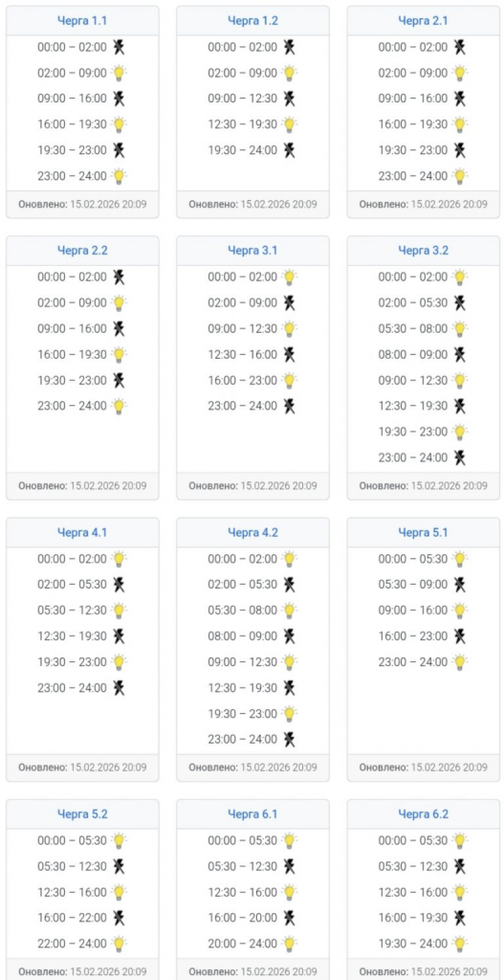Screen dimensions: 504x980
Task: Click light bulb for 05:30–12:30 in Черга 4.1
Action: (119, 611)
